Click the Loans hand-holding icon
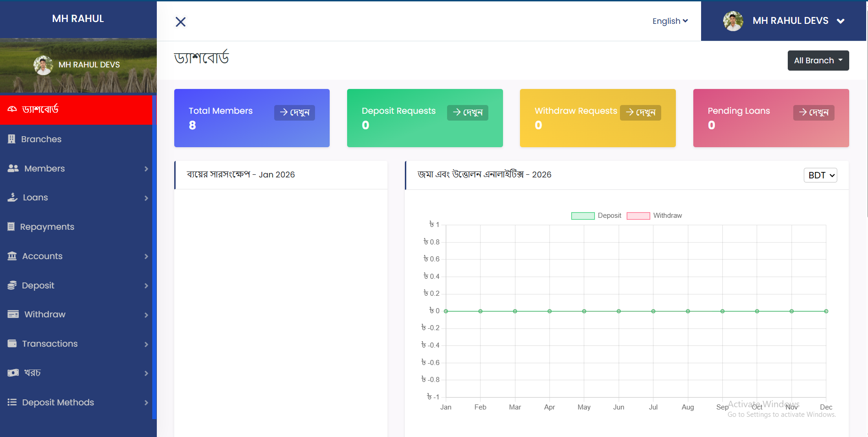The height and width of the screenshot is (437, 868). tap(12, 197)
